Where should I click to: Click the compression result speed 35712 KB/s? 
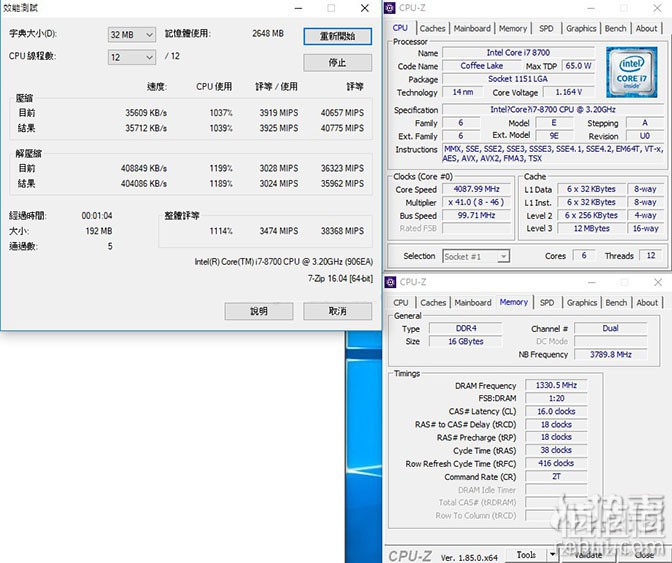coord(146,128)
